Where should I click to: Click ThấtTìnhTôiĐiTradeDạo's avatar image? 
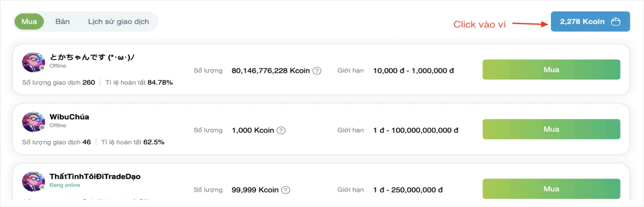tap(33, 181)
